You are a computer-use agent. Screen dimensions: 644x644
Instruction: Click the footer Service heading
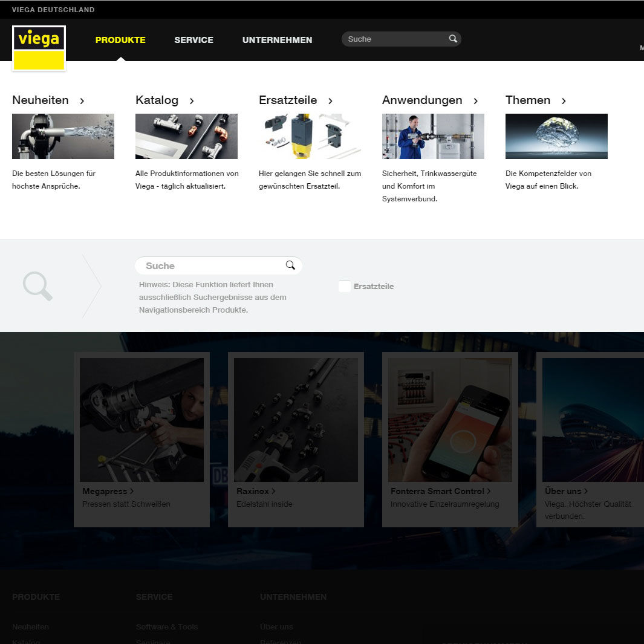click(154, 597)
